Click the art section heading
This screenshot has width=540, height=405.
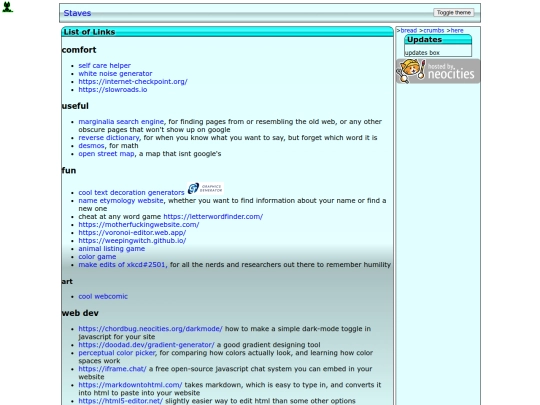coord(67,281)
